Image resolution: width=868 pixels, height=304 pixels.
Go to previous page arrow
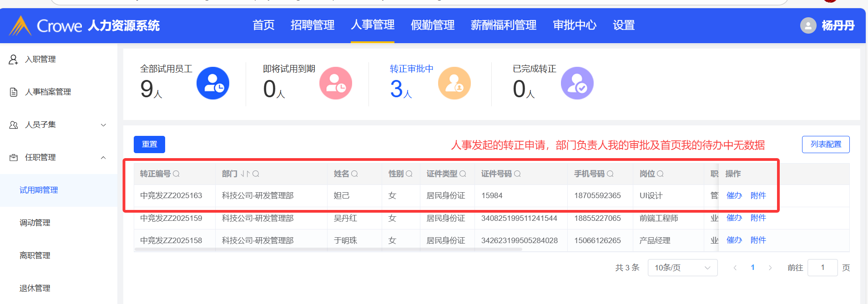pos(735,268)
